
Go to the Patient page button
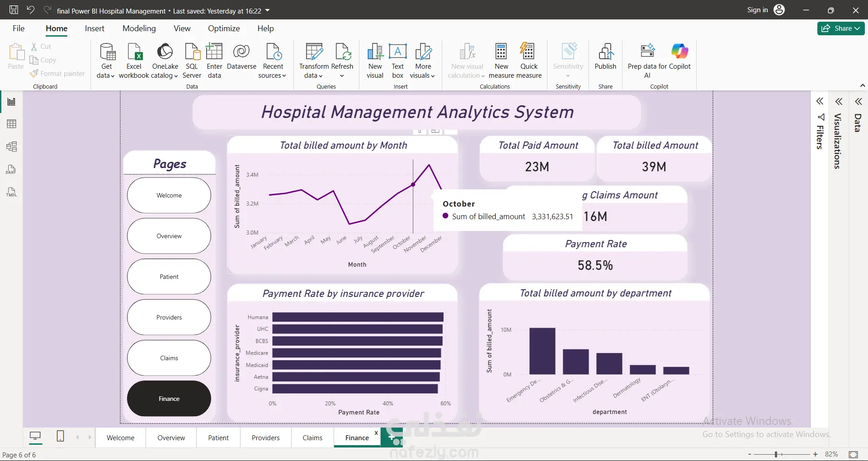169,277
